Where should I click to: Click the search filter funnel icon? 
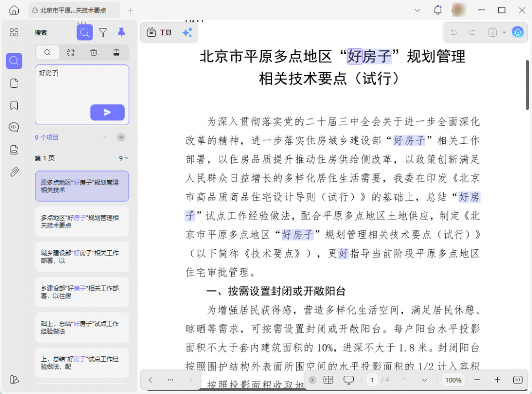(x=103, y=32)
